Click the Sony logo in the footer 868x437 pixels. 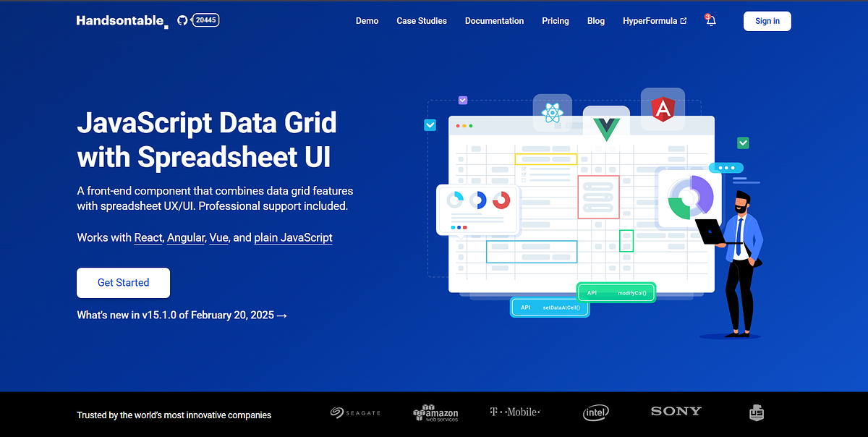click(675, 411)
